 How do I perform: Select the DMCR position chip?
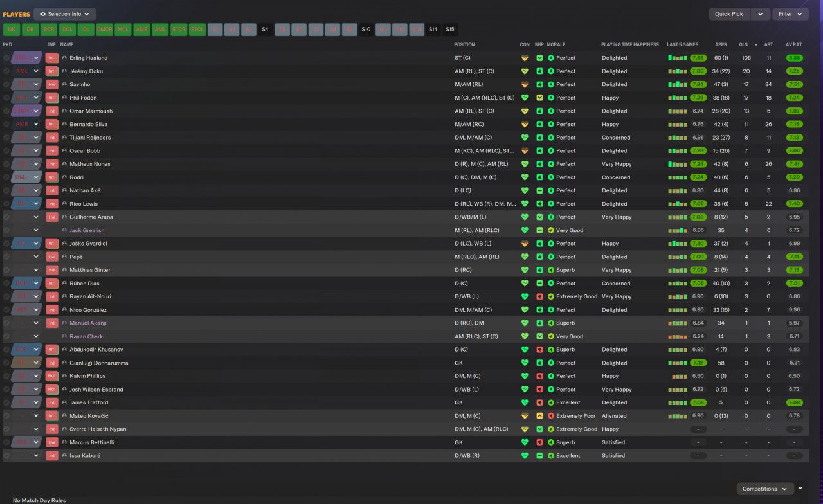point(104,30)
